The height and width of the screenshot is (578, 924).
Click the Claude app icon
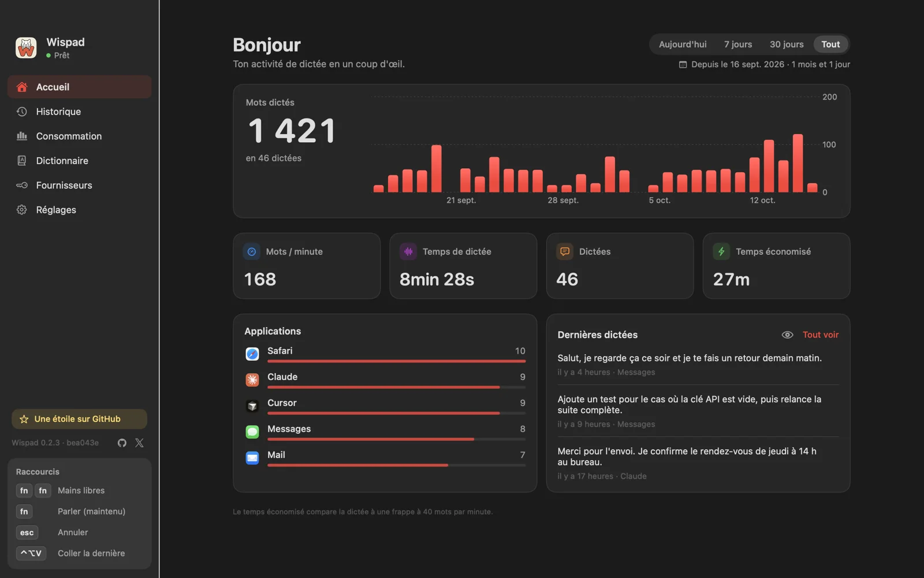pyautogui.click(x=252, y=380)
